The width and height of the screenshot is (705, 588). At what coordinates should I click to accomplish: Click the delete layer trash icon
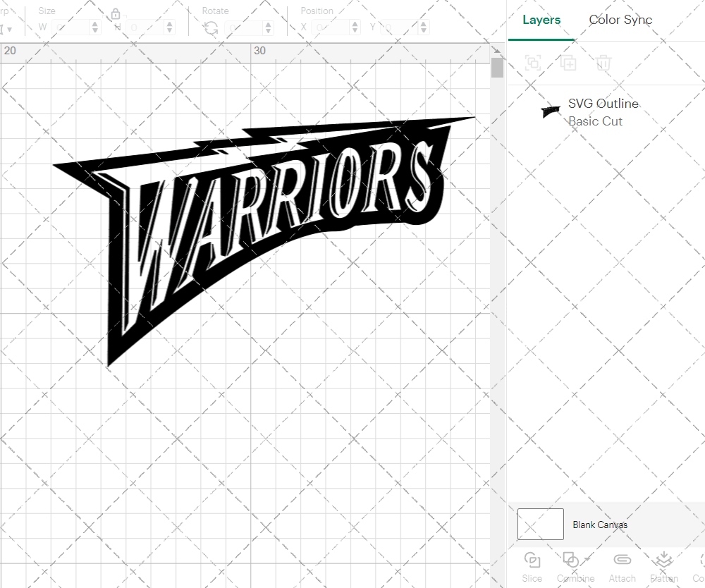(603, 63)
